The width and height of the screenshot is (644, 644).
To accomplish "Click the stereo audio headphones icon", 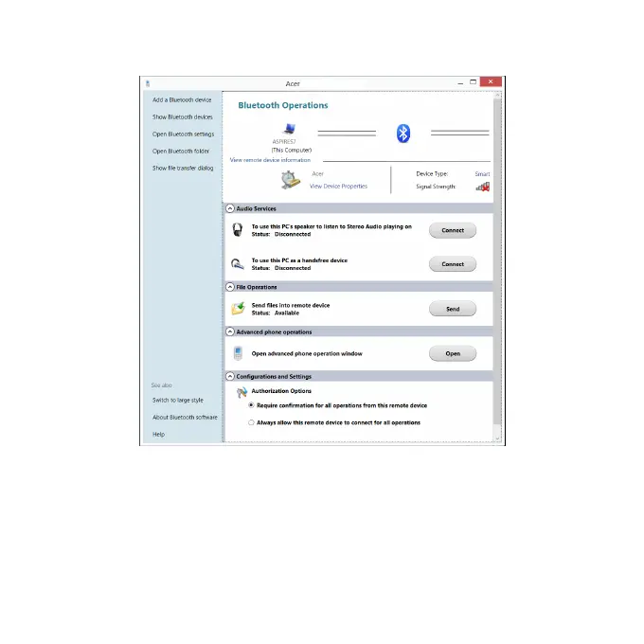I will pyautogui.click(x=238, y=229).
